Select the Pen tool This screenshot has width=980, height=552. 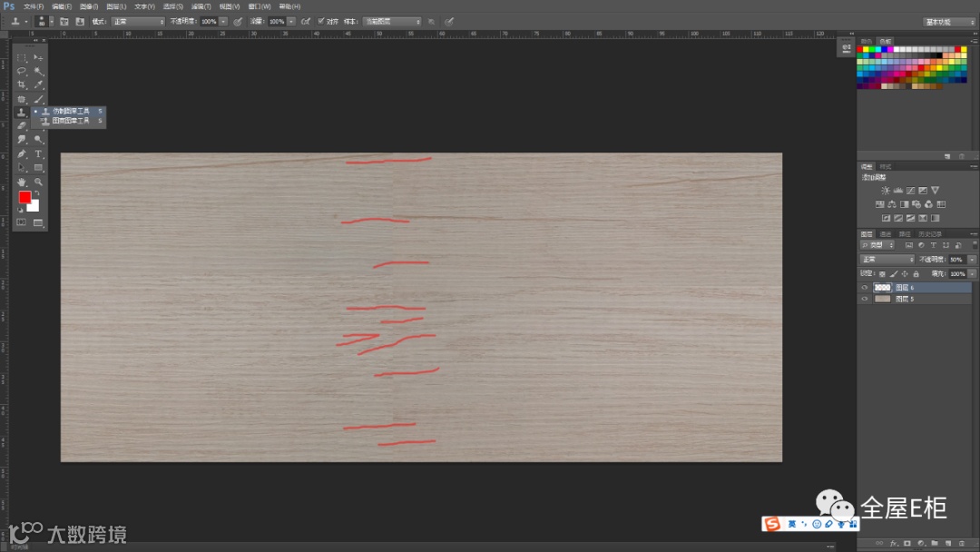(21, 153)
